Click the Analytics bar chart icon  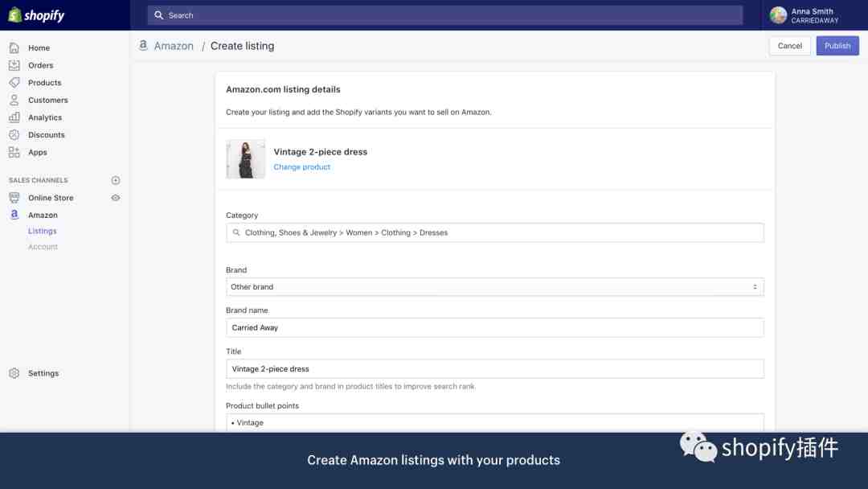[14, 117]
